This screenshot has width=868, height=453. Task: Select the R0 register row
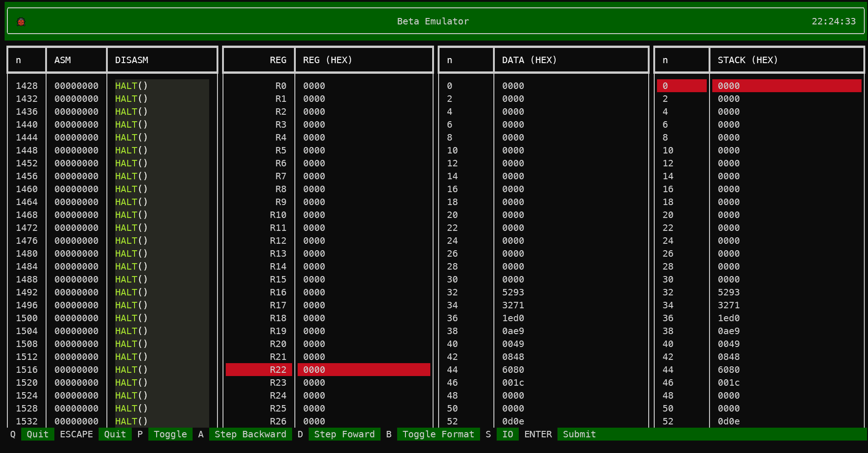[328, 86]
